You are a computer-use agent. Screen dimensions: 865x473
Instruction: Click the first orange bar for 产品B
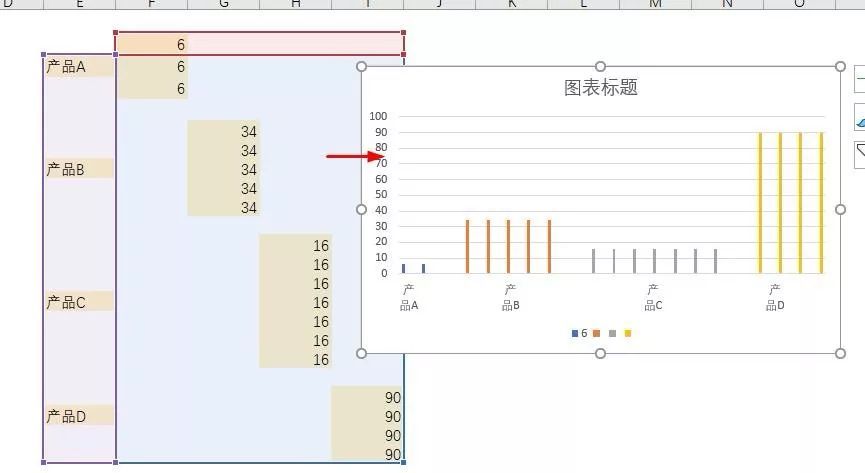pyautogui.click(x=467, y=247)
